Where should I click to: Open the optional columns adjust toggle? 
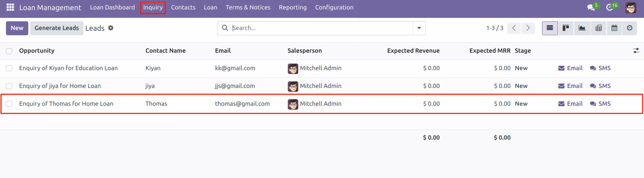636,51
